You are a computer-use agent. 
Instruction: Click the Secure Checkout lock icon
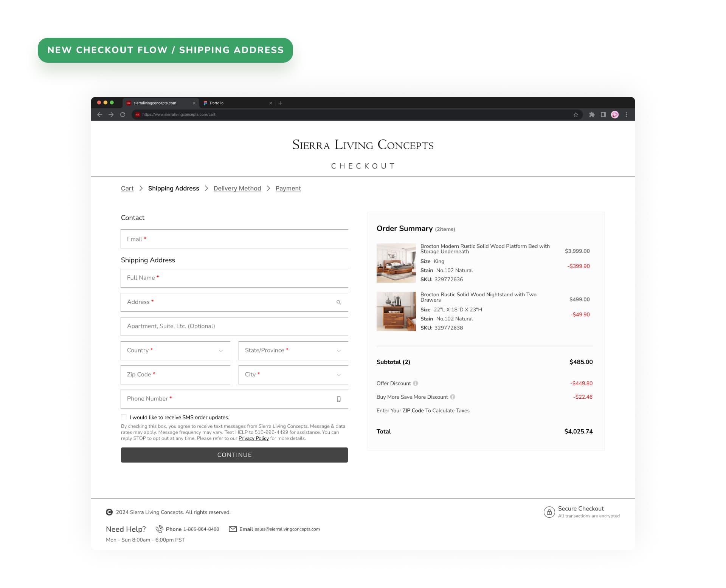pos(549,512)
